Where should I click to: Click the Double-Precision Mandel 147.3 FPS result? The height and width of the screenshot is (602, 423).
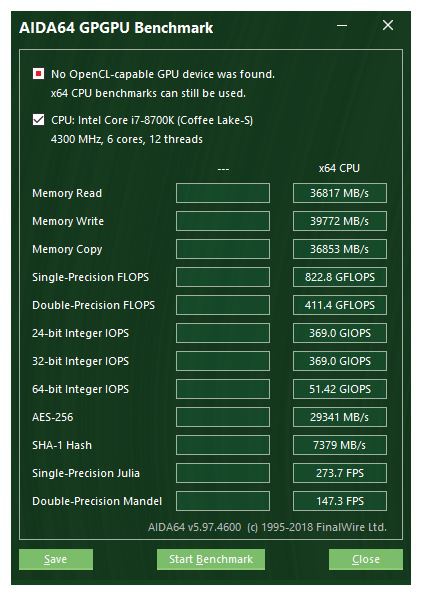(x=340, y=501)
